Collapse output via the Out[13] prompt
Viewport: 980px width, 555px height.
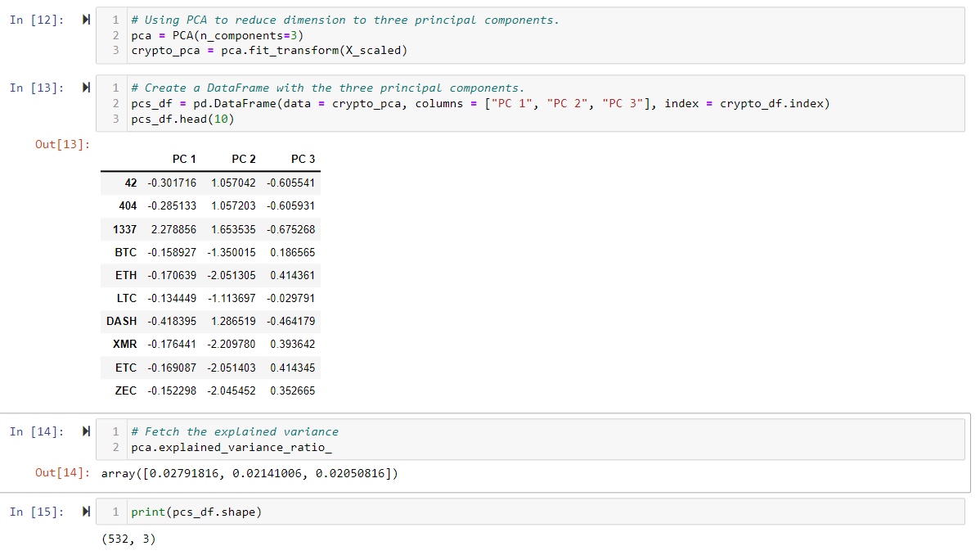(x=62, y=145)
